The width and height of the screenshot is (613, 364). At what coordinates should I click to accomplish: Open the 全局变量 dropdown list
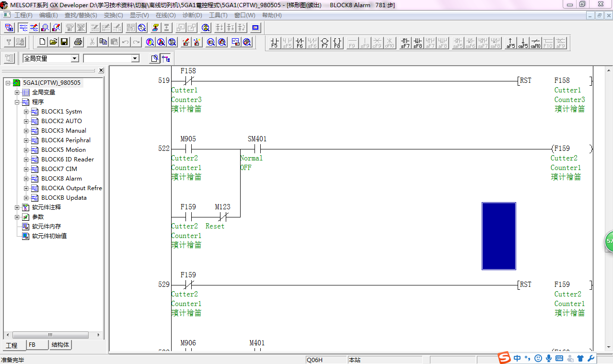click(x=75, y=58)
